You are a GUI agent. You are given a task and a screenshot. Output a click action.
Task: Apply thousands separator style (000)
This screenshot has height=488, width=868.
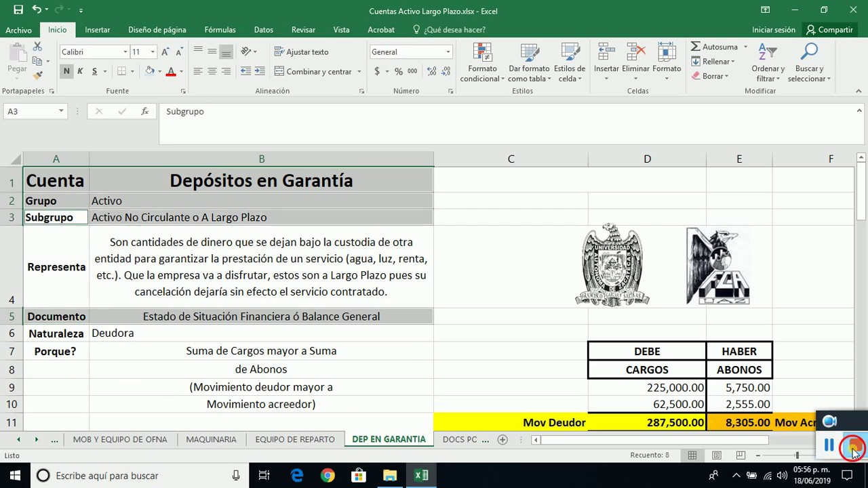[x=413, y=71]
